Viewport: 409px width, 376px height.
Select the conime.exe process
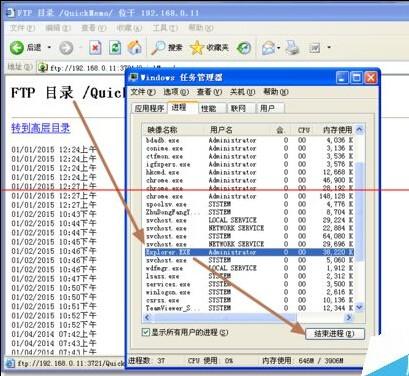[249, 148]
